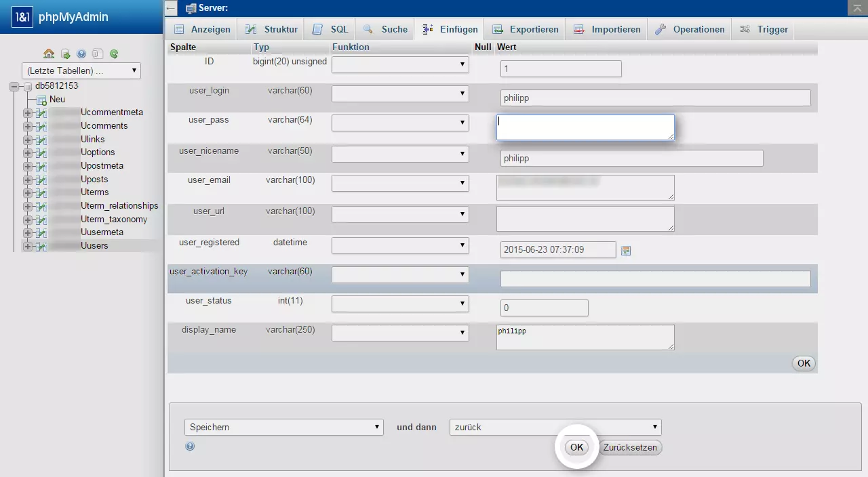
Task: Click Neu to create new table
Action: pos(58,100)
